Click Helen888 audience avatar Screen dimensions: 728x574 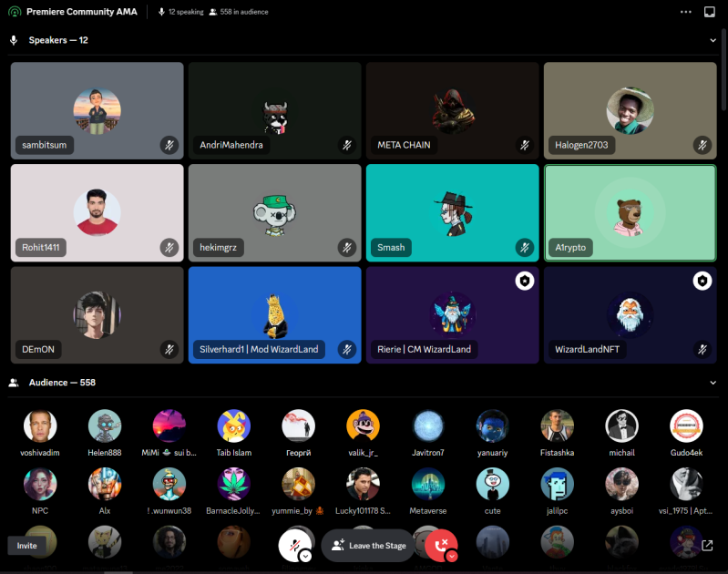pyautogui.click(x=105, y=425)
